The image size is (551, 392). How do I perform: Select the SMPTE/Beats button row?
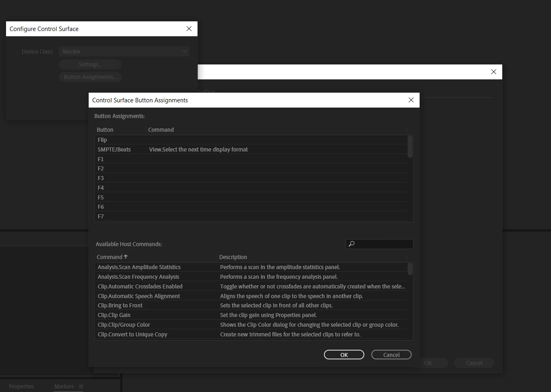pyautogui.click(x=251, y=149)
